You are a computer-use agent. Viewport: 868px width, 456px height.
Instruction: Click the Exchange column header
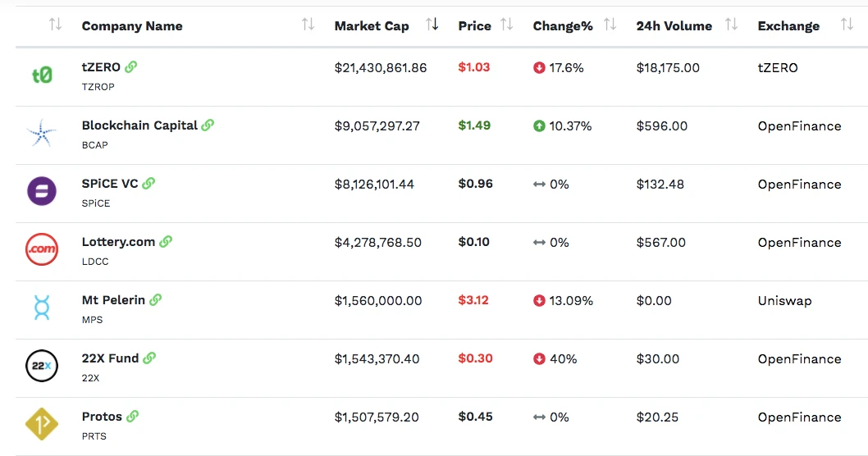788,26
